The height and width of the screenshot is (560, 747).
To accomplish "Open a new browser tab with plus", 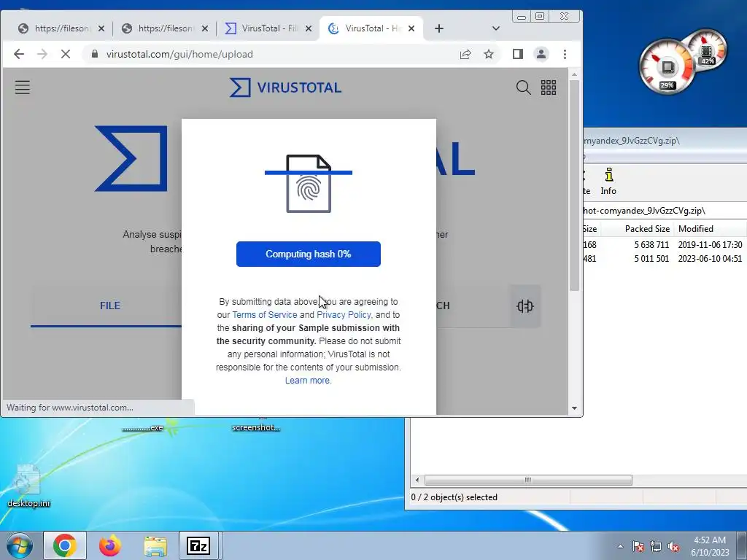I will (x=438, y=28).
